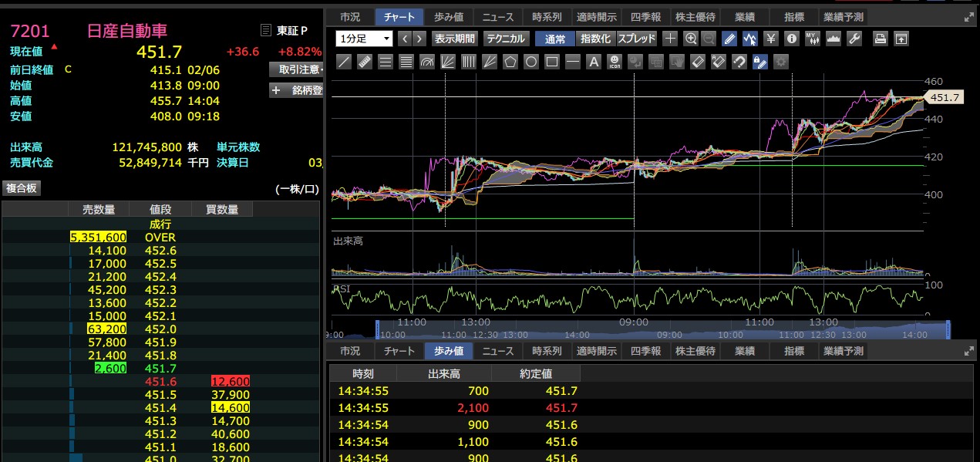Open ニュース tab in chart panel tab row
The height and width of the screenshot is (462, 980).
pyautogui.click(x=498, y=17)
